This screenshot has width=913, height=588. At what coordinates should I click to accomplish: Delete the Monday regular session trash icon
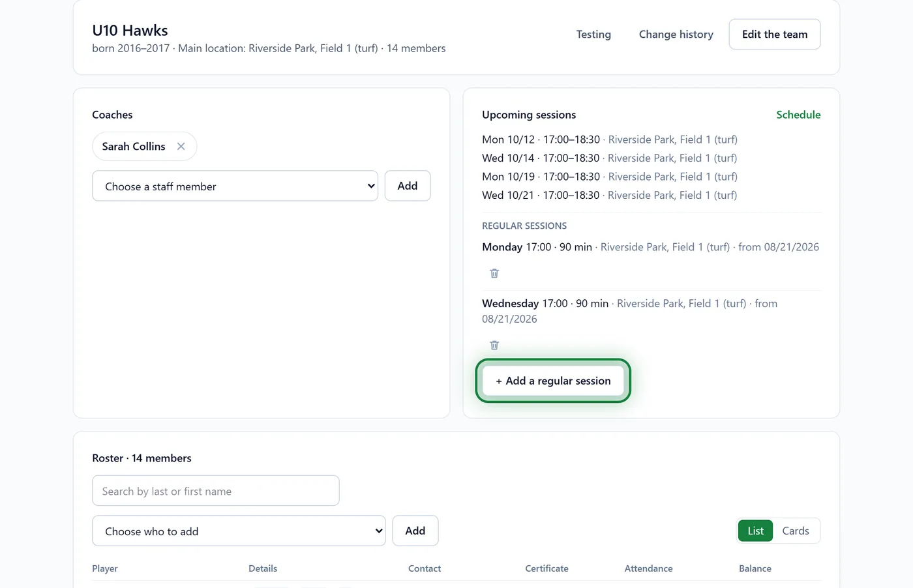click(x=494, y=273)
